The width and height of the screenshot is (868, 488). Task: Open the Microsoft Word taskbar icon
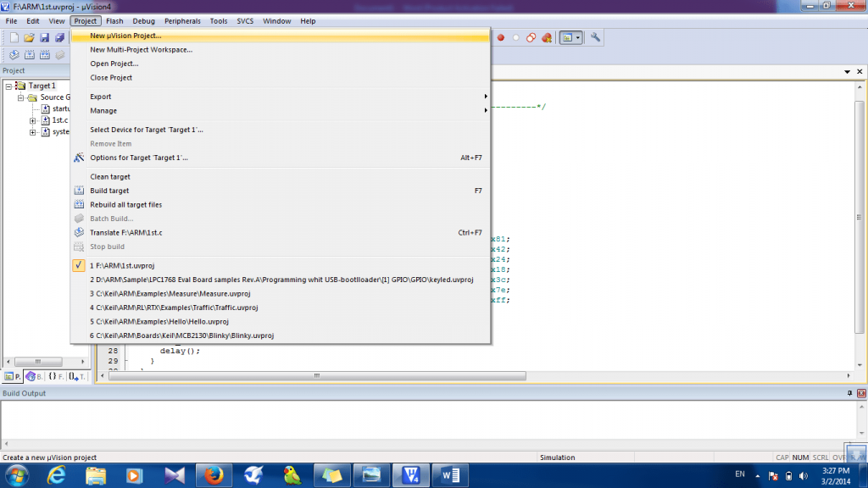(450, 475)
